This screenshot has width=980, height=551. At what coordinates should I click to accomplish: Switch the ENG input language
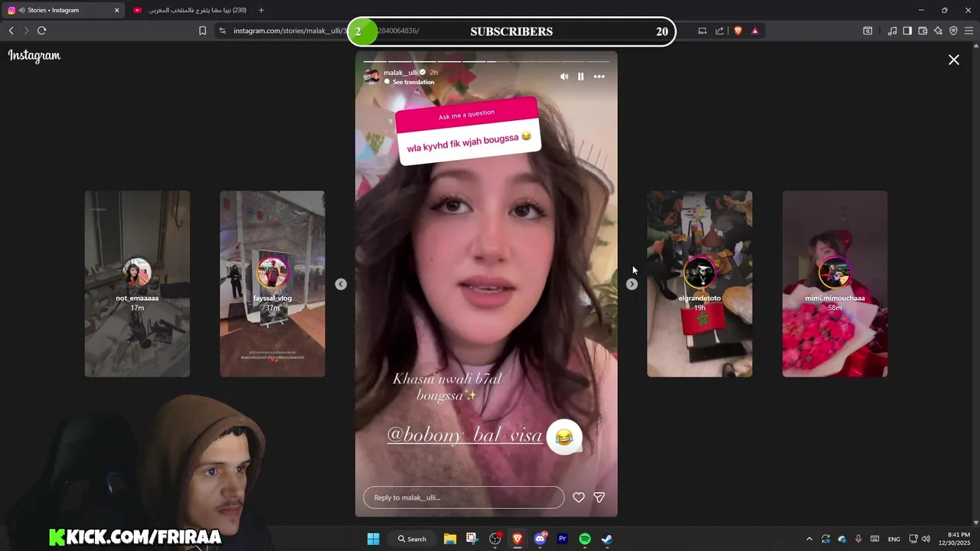(894, 540)
